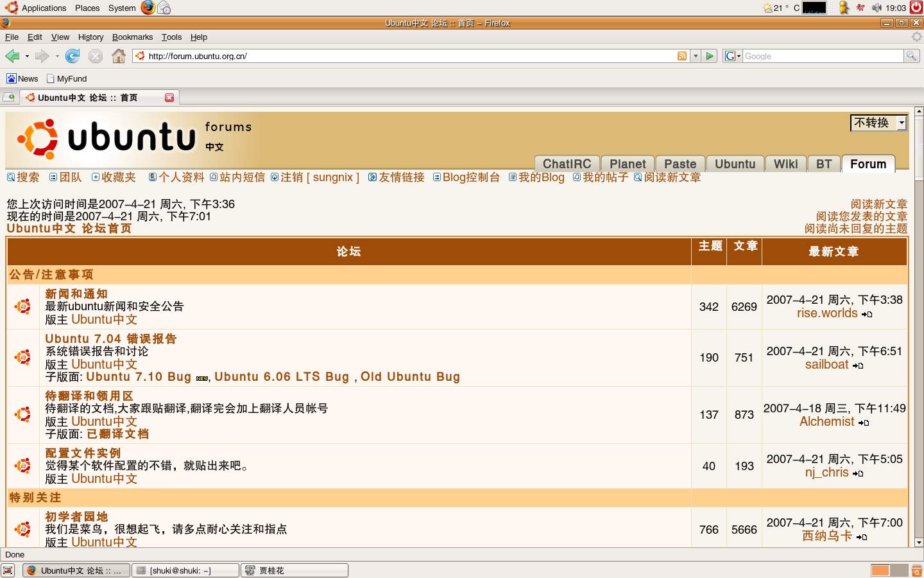Switch to the BT tab
This screenshot has width=924, height=578.
[x=824, y=164]
